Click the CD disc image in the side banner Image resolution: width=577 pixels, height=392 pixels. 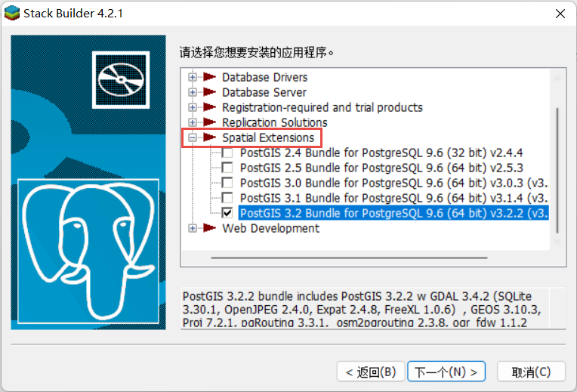pyautogui.click(x=121, y=79)
